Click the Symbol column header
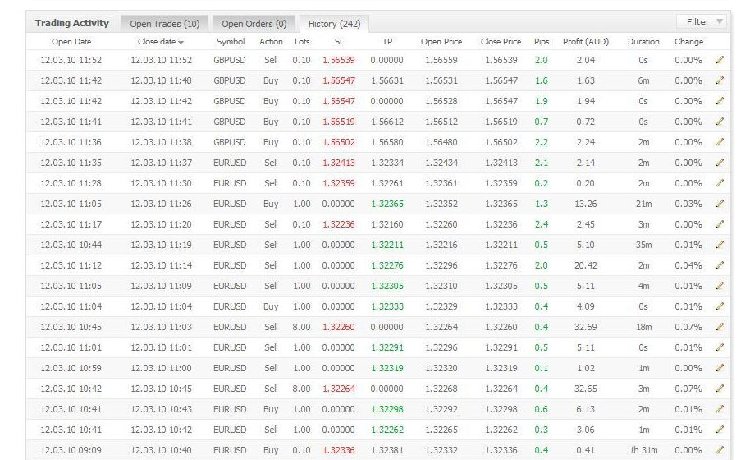Screen dimensions: 750x460 click(229, 42)
